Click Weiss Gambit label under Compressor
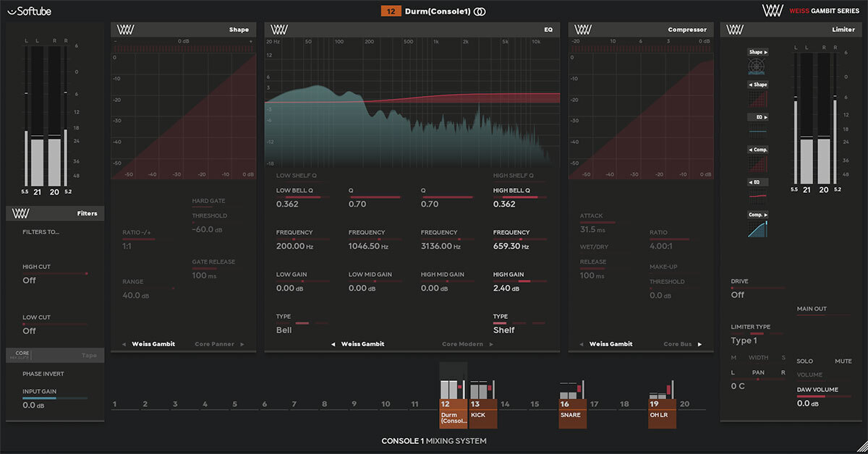 pos(610,344)
